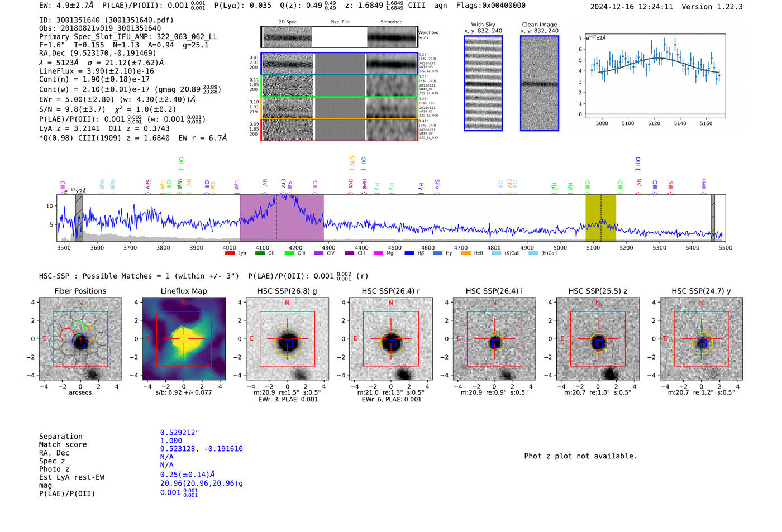Click the Pixel Flat column header
This screenshot has height=532, width=782.
(340, 22)
